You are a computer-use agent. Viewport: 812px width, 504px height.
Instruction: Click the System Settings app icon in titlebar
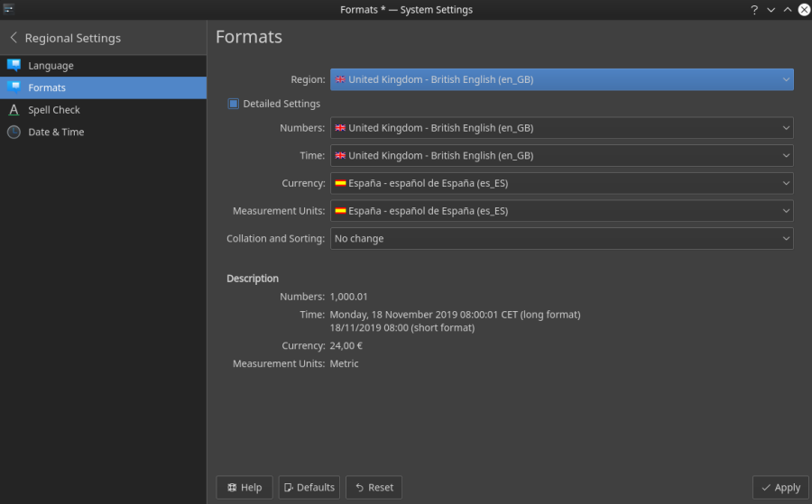tap(8, 9)
